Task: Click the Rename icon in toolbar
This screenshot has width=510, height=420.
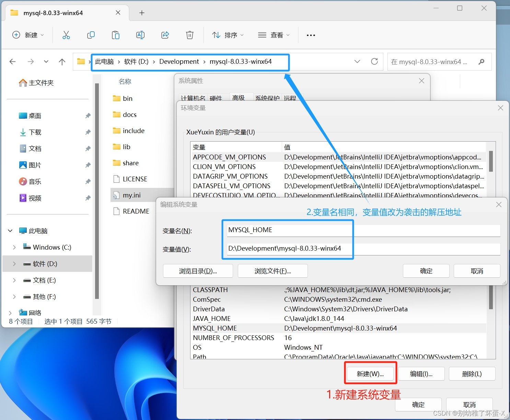Action: point(140,35)
